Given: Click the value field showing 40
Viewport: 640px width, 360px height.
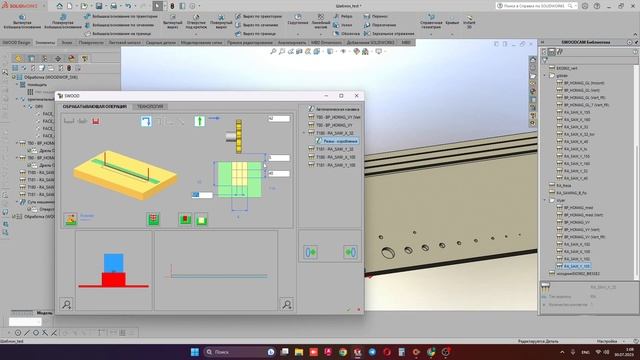Looking at the screenshot, I should (x=279, y=173).
